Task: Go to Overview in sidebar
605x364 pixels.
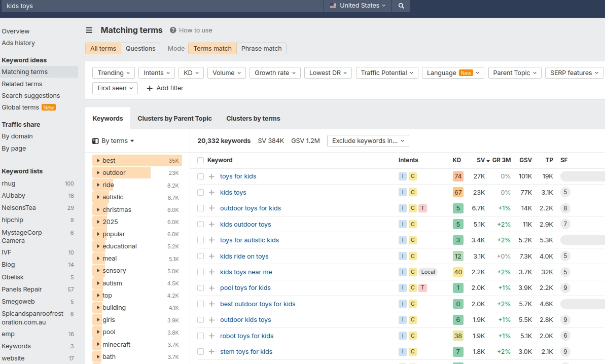Action: click(x=15, y=31)
